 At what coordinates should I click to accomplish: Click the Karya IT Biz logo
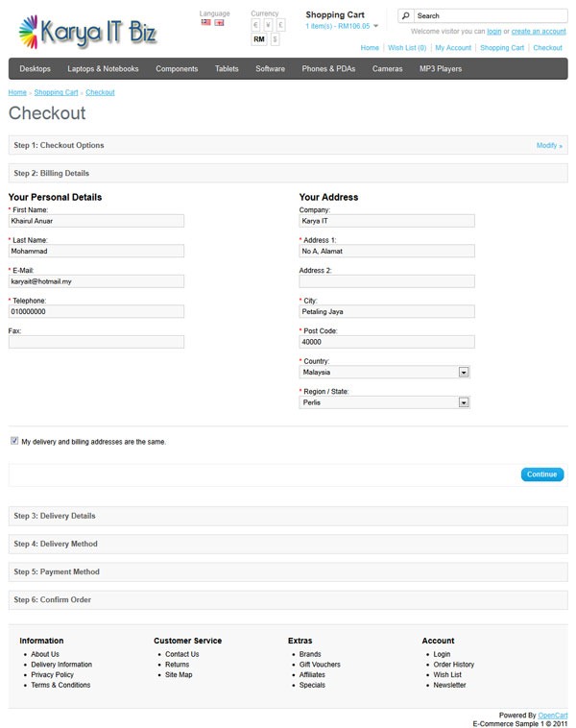88,32
